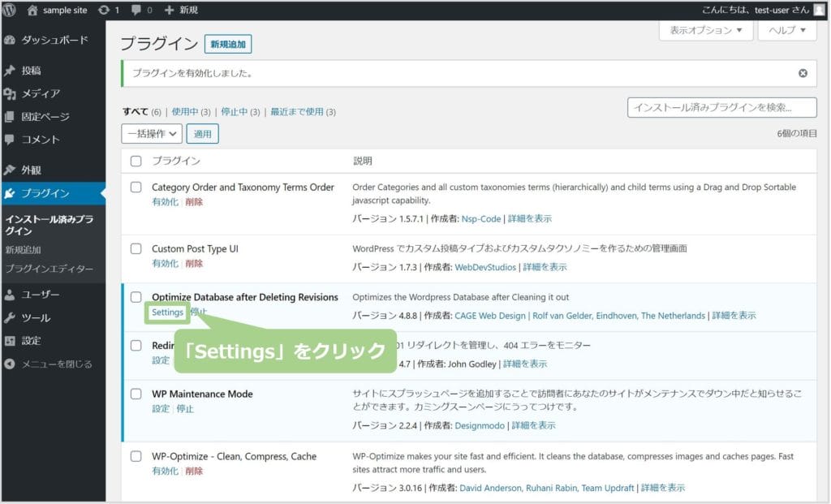Open プラグインエディター submenu item
Screen dimensions: 831x504
coord(50,269)
